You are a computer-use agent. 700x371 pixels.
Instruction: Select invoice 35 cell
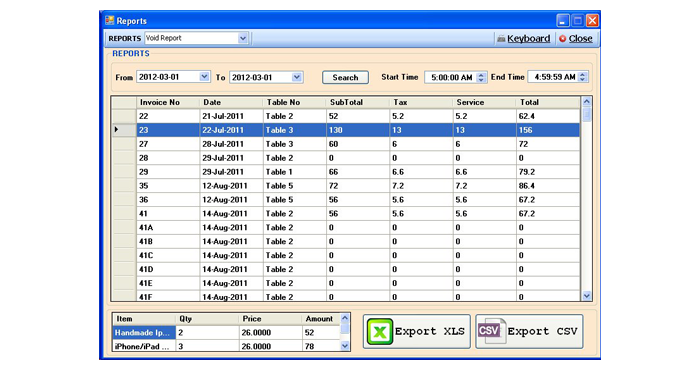pyautogui.click(x=167, y=185)
